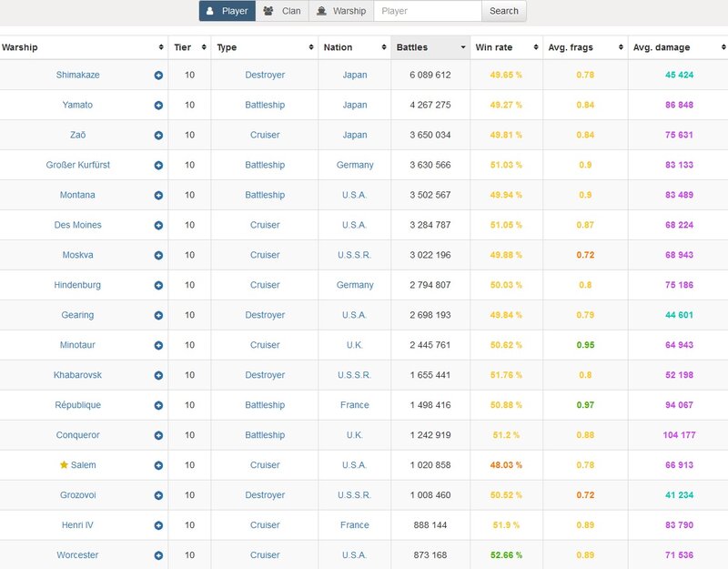This screenshot has width=728, height=569.
Task: Sort table by Type column
Action: [x=265, y=47]
